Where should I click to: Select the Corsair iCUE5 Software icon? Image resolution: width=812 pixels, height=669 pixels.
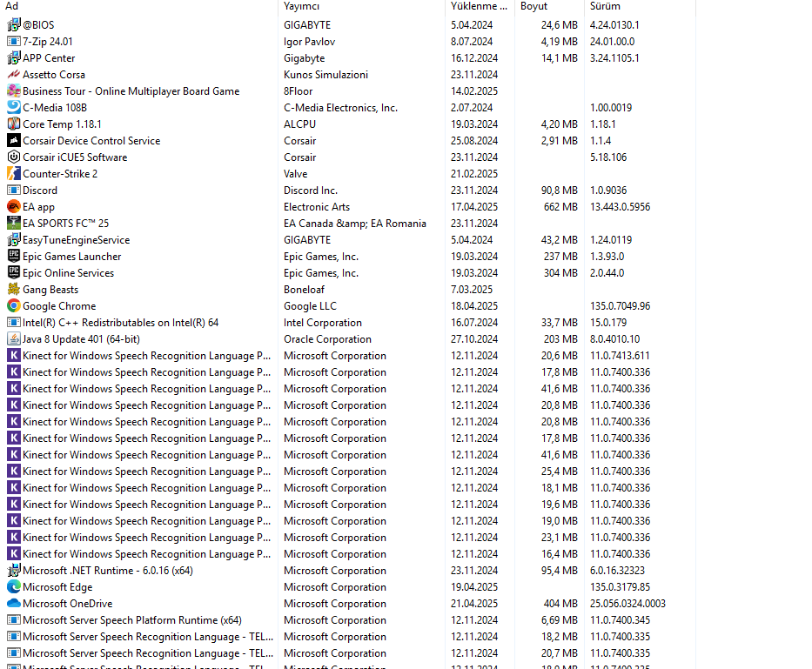coord(14,157)
